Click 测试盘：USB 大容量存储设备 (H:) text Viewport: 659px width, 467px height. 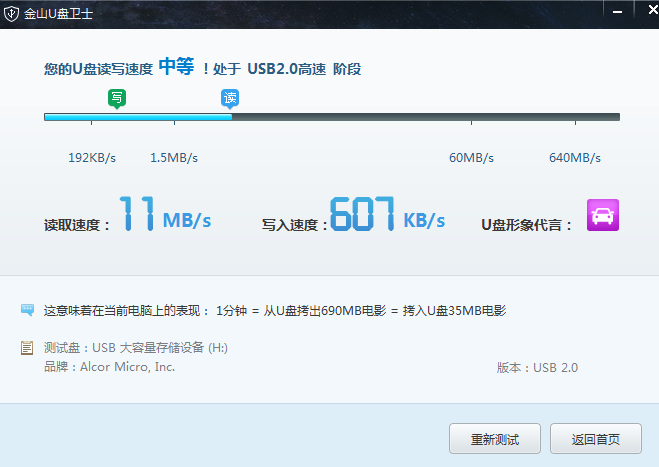tap(136, 348)
